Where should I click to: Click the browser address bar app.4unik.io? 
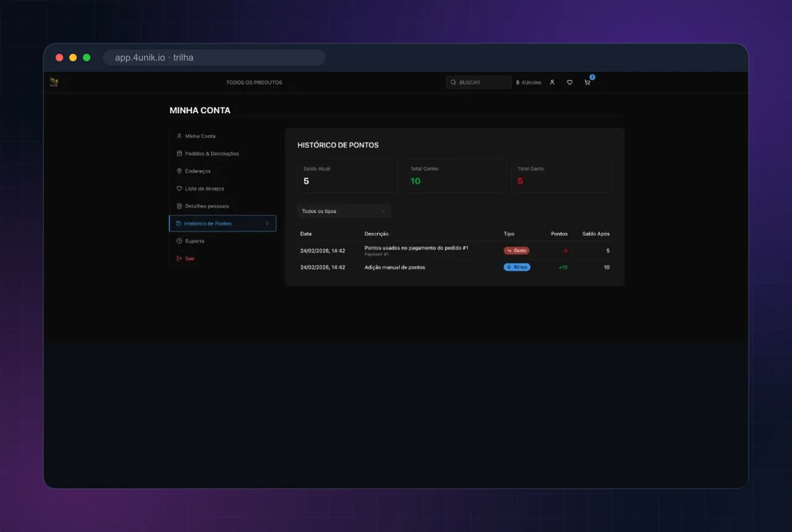pos(213,58)
